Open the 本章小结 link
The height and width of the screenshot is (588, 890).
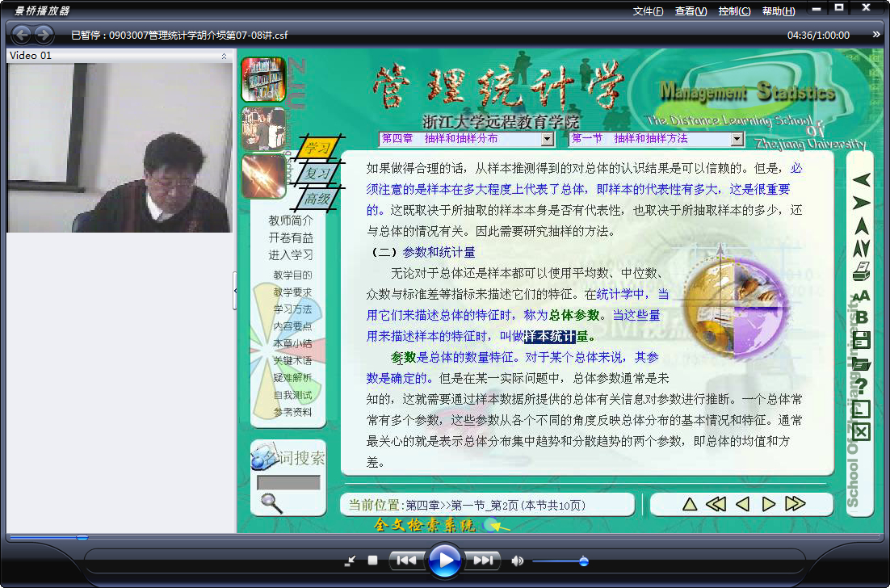click(x=292, y=343)
